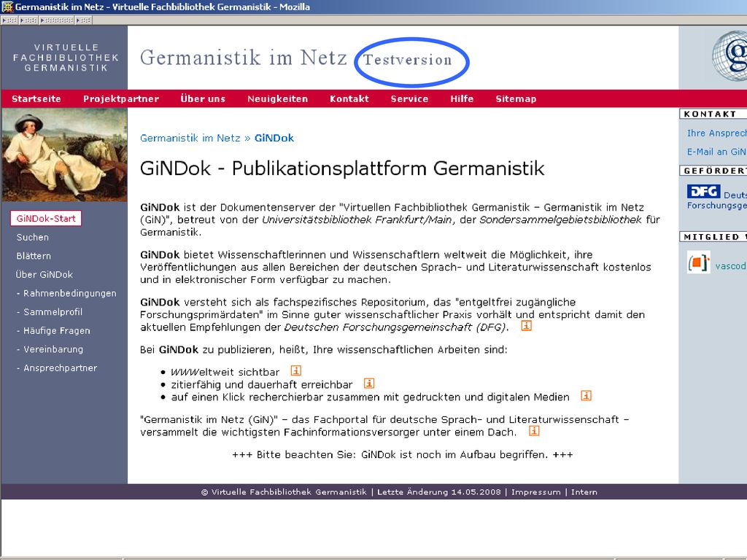The width and height of the screenshot is (747, 560).
Task: Click the vascoda text link
Action: (730, 266)
